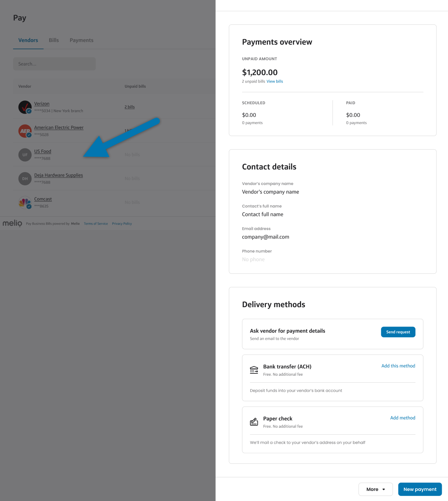Click the Deja Hardware Supplies avatar icon
The image size is (448, 501).
25,179
